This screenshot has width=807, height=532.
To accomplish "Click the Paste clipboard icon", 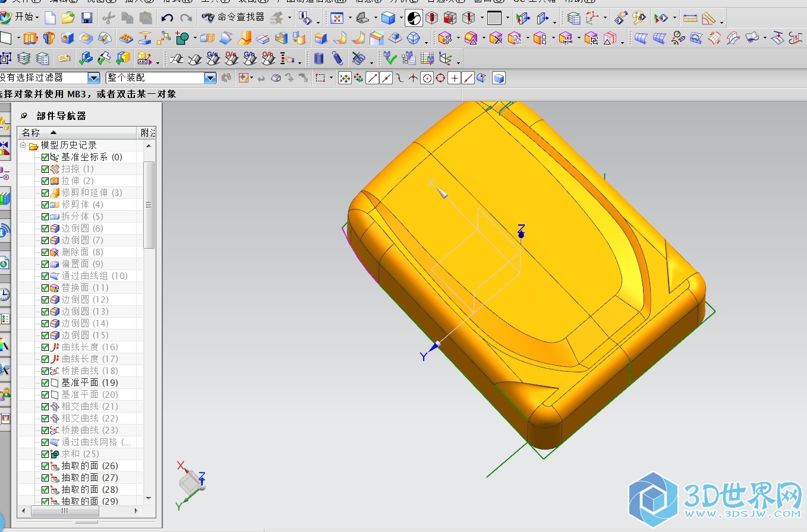I will pos(145,18).
